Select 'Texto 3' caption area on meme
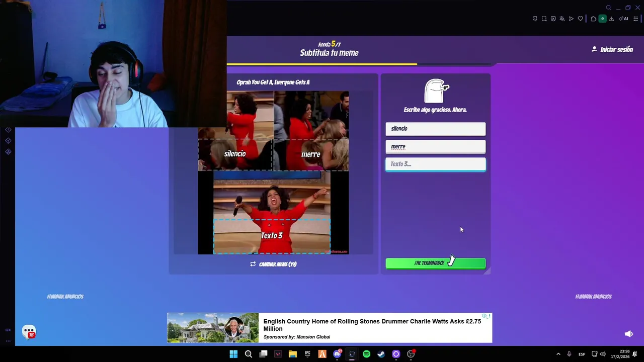 [272, 236]
